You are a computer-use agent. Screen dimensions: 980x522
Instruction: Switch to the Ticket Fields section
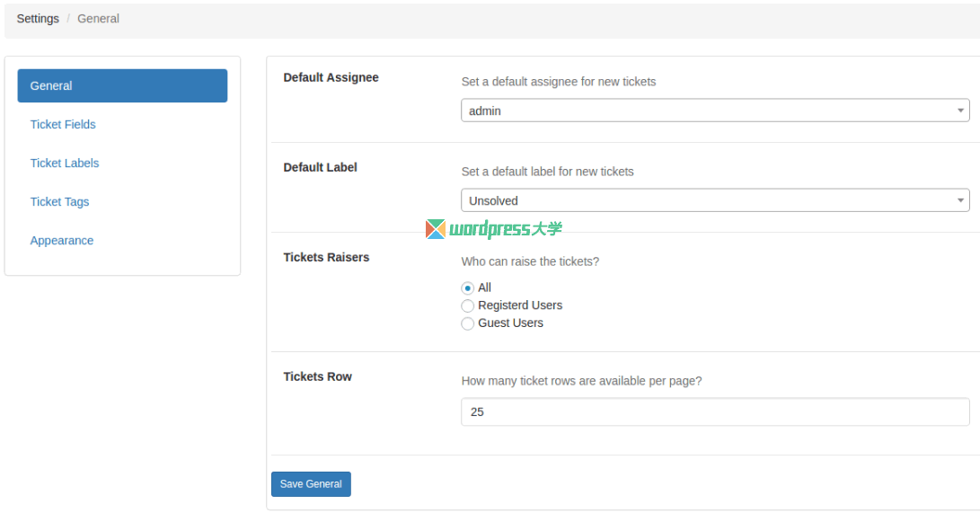tap(63, 125)
